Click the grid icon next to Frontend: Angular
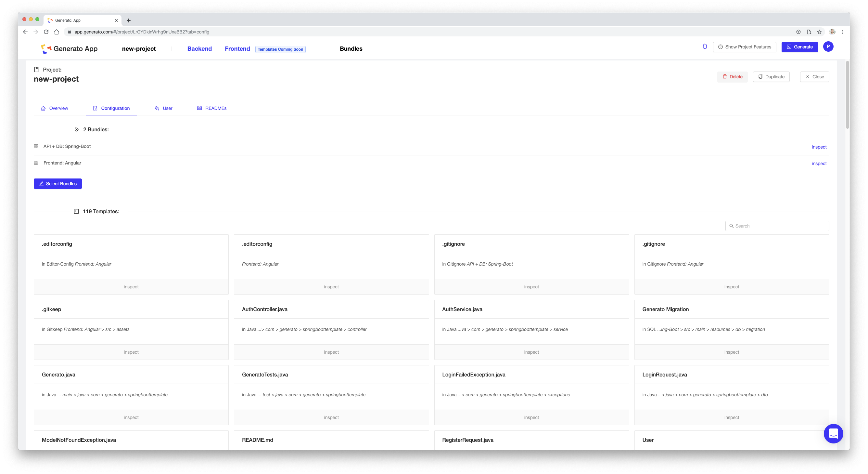Image resolution: width=868 pixels, height=474 pixels. pos(36,163)
